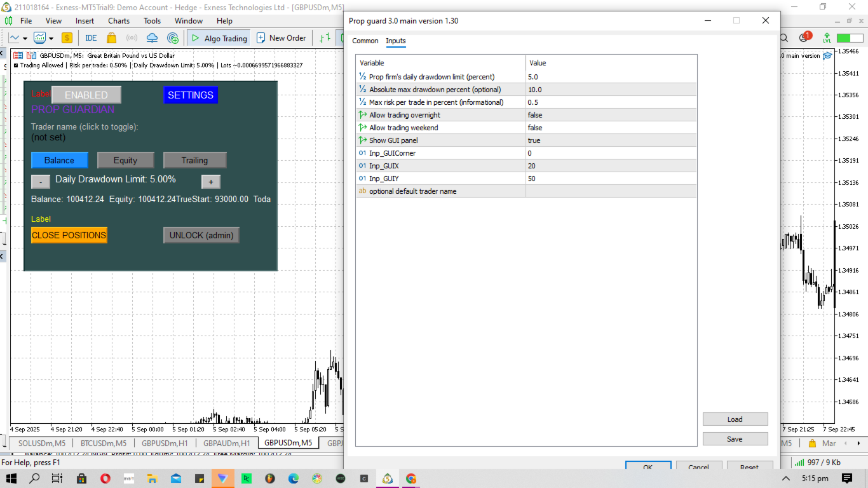Image resolution: width=868 pixels, height=488 pixels.
Task: Click the graduation cap icon on the chart
Action: tap(827, 55)
